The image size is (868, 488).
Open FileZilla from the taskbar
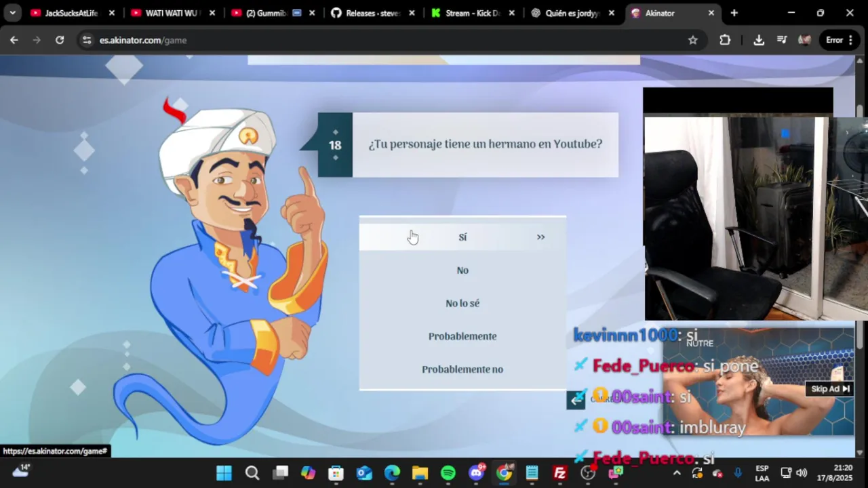point(560,472)
